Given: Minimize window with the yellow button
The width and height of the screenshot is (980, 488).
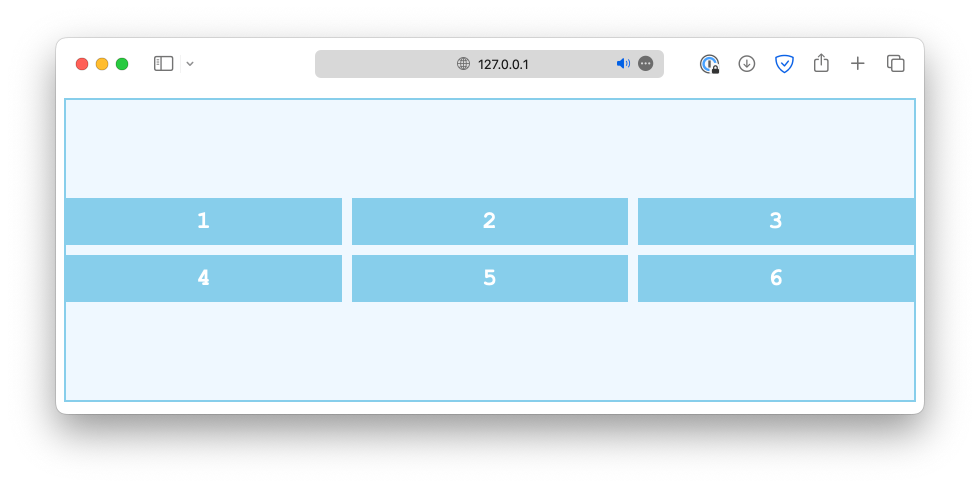Looking at the screenshot, I should tap(101, 64).
